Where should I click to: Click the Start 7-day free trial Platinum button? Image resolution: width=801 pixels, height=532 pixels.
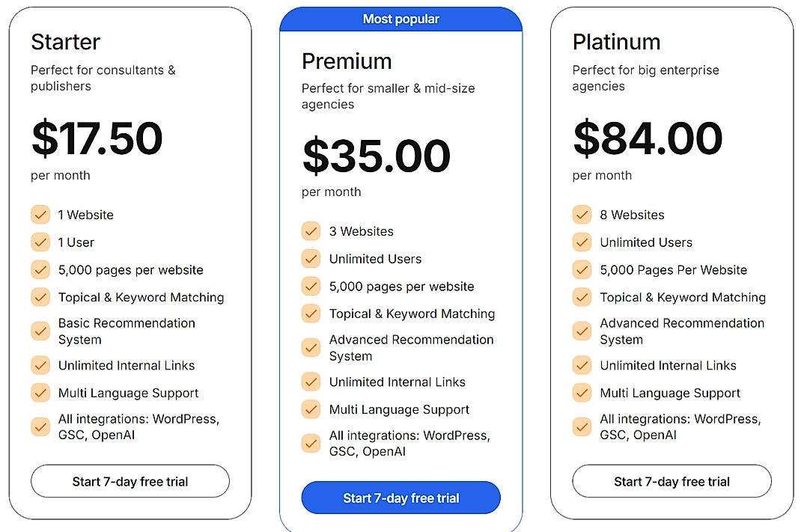click(x=671, y=481)
